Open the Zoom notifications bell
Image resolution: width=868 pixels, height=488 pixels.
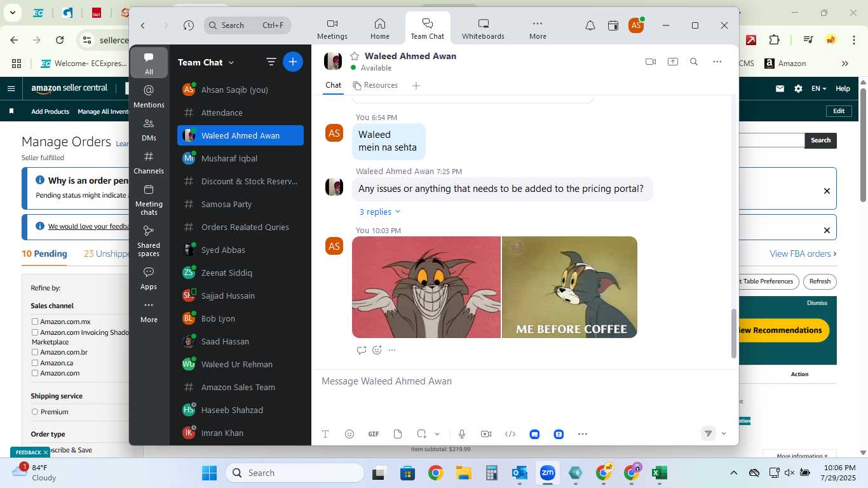pyautogui.click(x=590, y=25)
